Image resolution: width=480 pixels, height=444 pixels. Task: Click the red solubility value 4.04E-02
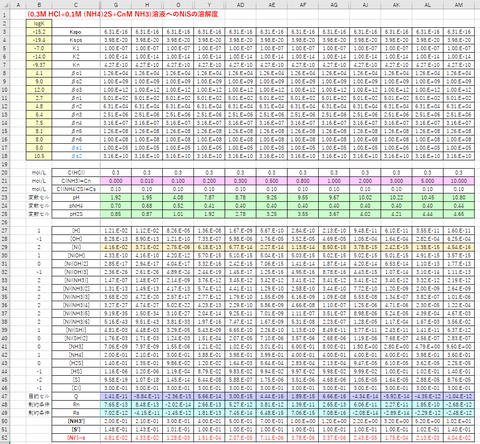(x=459, y=438)
